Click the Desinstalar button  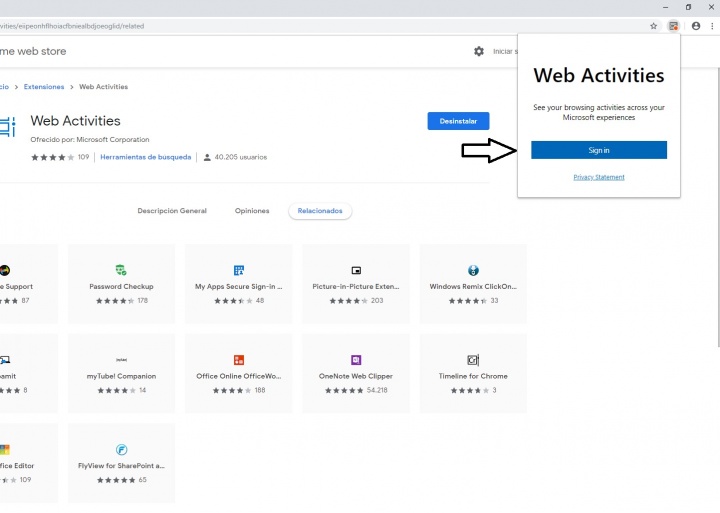click(x=458, y=121)
